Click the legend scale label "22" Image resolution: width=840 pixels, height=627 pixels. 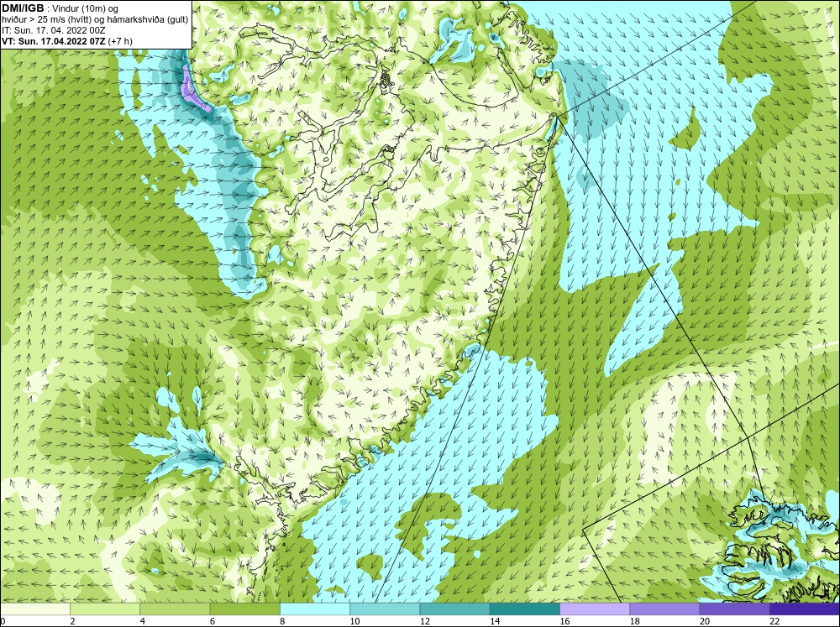[x=774, y=621]
